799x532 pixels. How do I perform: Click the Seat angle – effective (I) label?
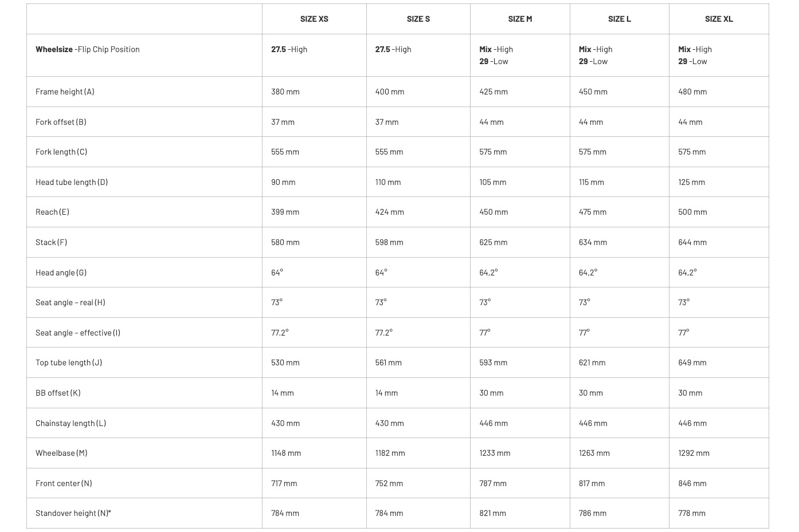click(x=78, y=333)
